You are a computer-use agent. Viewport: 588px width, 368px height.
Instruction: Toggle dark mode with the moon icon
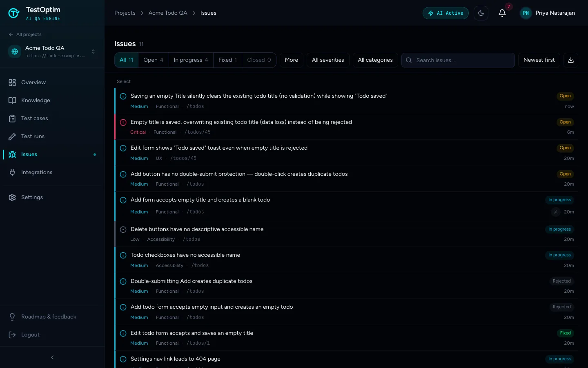[481, 13]
